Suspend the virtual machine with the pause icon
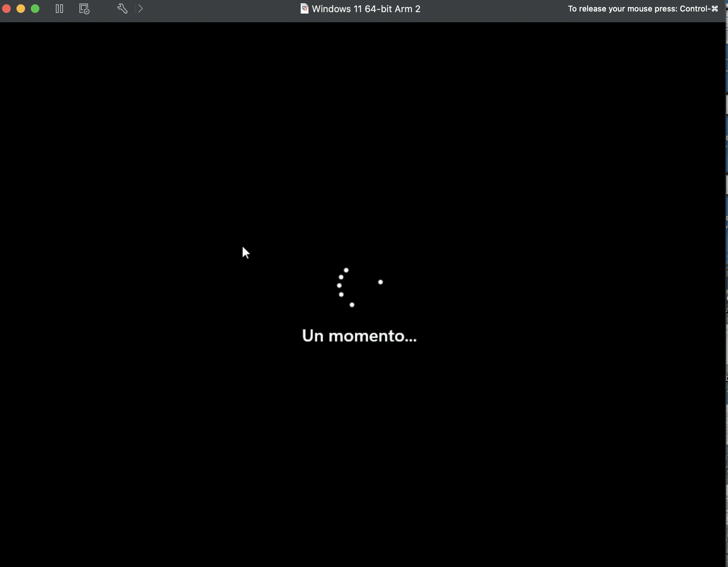 tap(59, 9)
